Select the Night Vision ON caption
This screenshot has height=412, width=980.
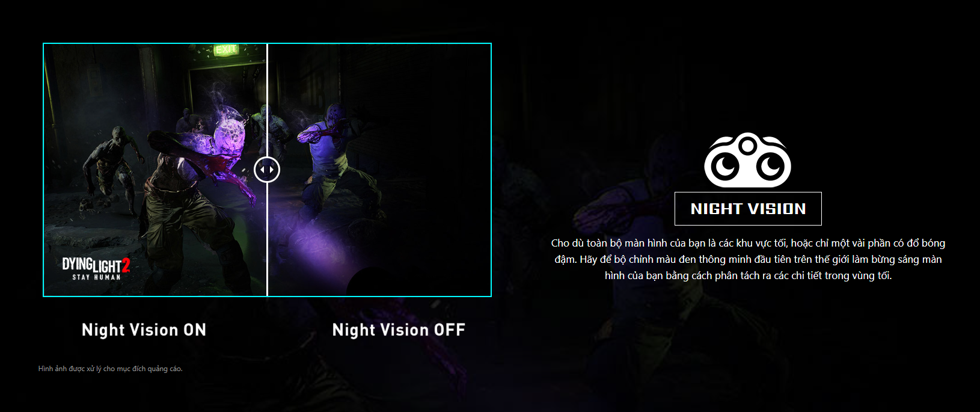(144, 330)
